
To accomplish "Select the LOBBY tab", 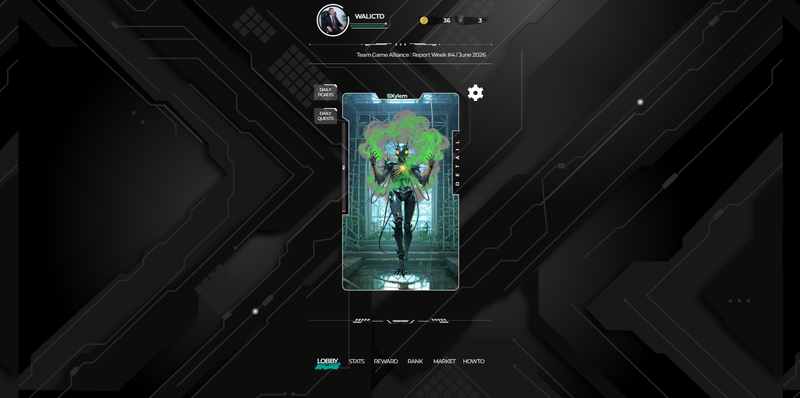I will point(328,361).
